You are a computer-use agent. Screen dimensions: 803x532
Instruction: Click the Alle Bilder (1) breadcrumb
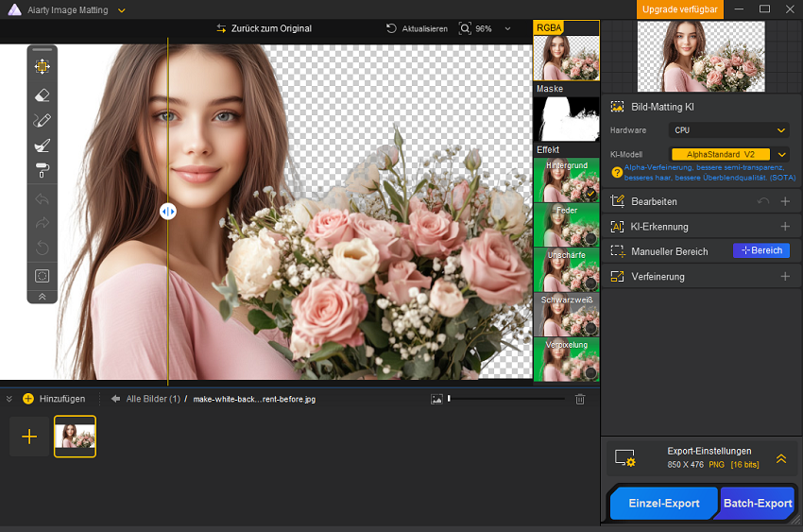click(x=153, y=399)
